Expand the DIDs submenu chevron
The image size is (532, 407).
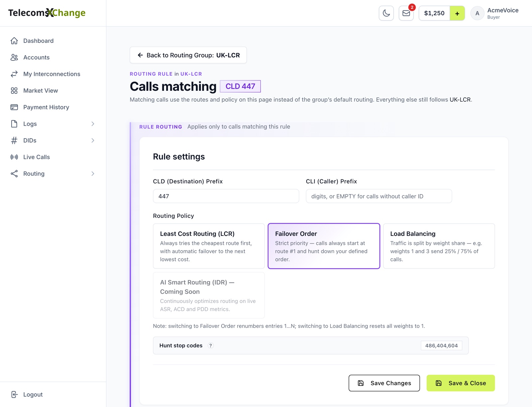93,141
